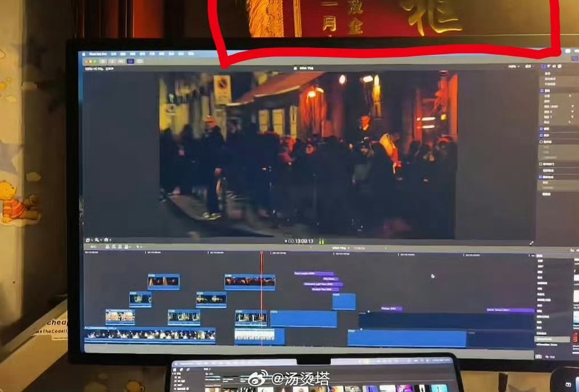The width and height of the screenshot is (579, 392).
Task: Select the leftmost second-row connected clip
Action: click(x=140, y=299)
